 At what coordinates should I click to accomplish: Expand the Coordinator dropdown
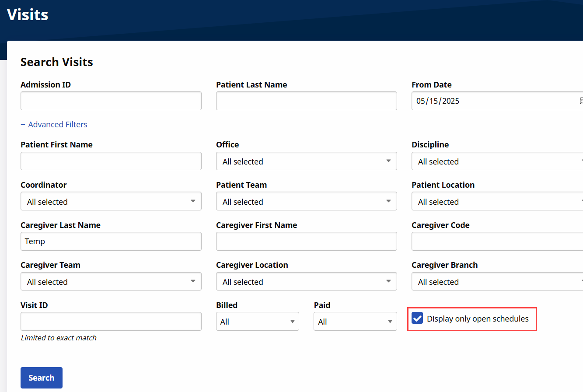point(111,201)
